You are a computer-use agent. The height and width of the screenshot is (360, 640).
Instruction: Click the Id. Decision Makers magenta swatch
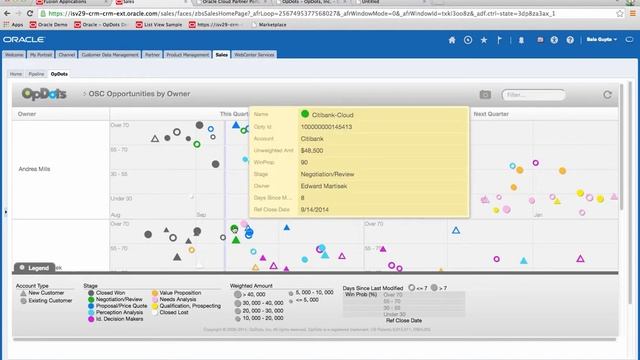point(91,319)
